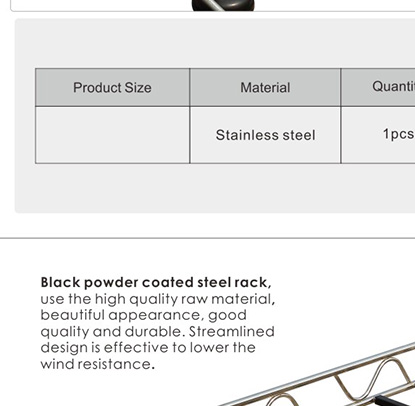Select the Stainless steel table cell
The image size is (415, 406).
(x=265, y=135)
